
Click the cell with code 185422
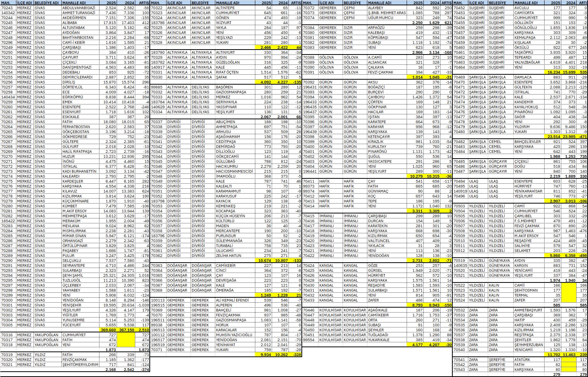tap(8, 221)
